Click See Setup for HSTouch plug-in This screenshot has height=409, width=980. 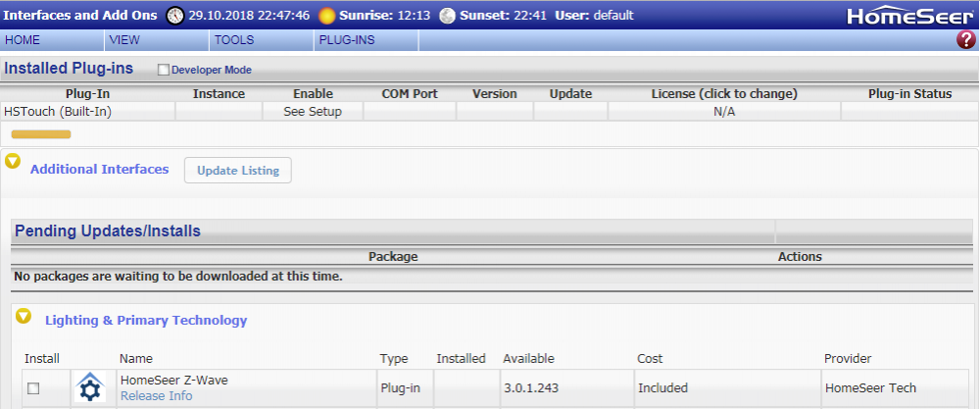313,112
